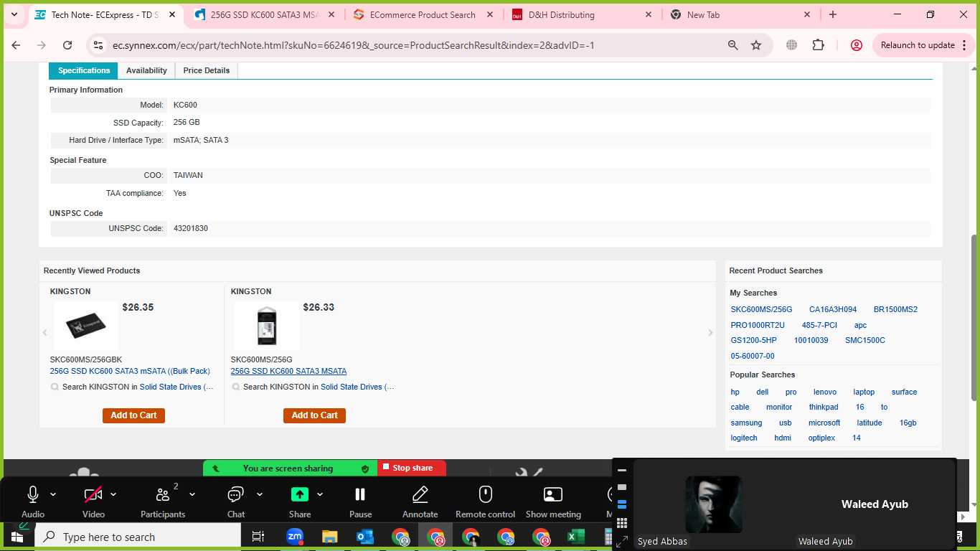This screenshot has height=551, width=980.
Task: Show previous recently viewed products
Action: 44,332
